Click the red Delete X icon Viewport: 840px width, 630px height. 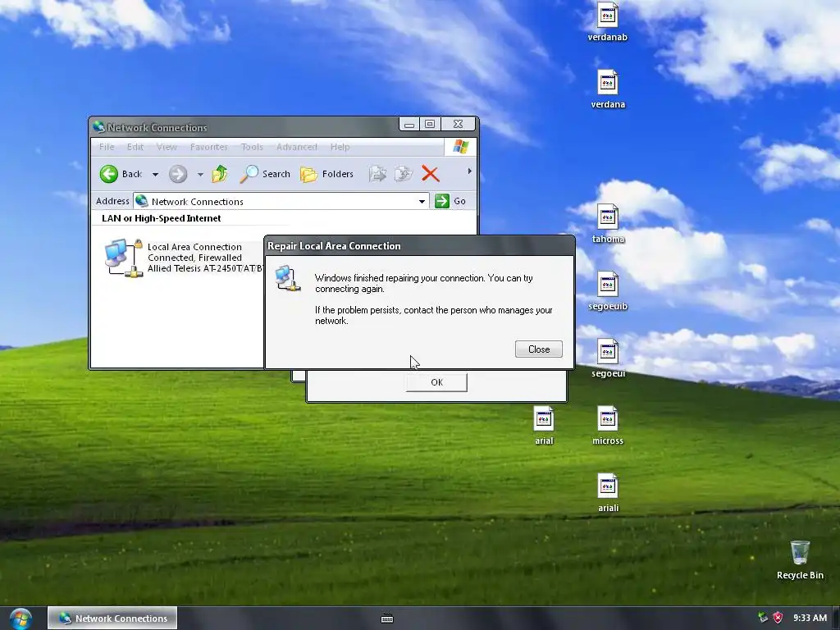tap(430, 174)
